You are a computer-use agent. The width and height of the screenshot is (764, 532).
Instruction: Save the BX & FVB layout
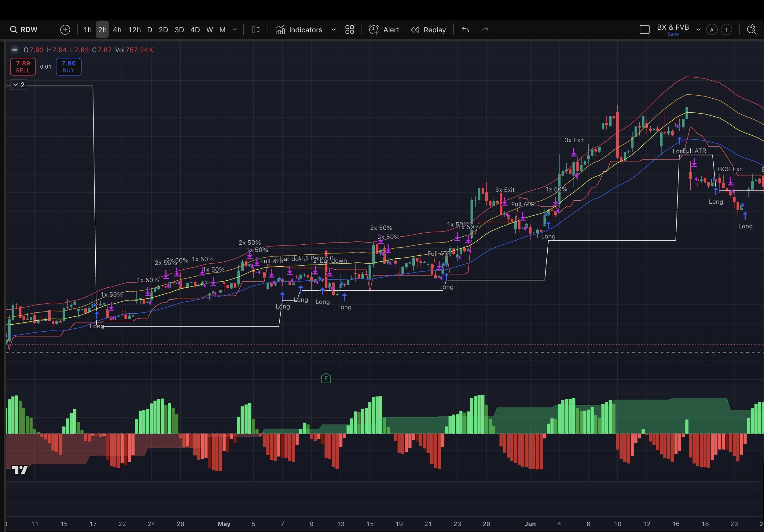(673, 34)
